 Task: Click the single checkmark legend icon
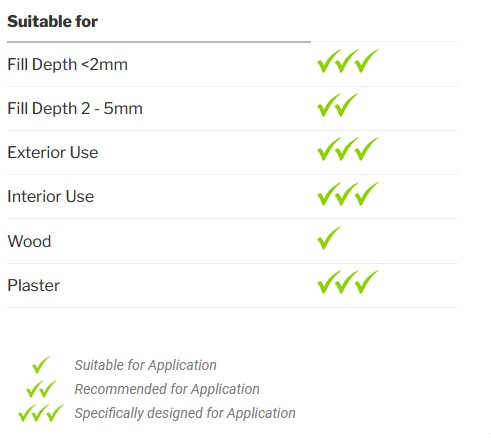click(41, 365)
